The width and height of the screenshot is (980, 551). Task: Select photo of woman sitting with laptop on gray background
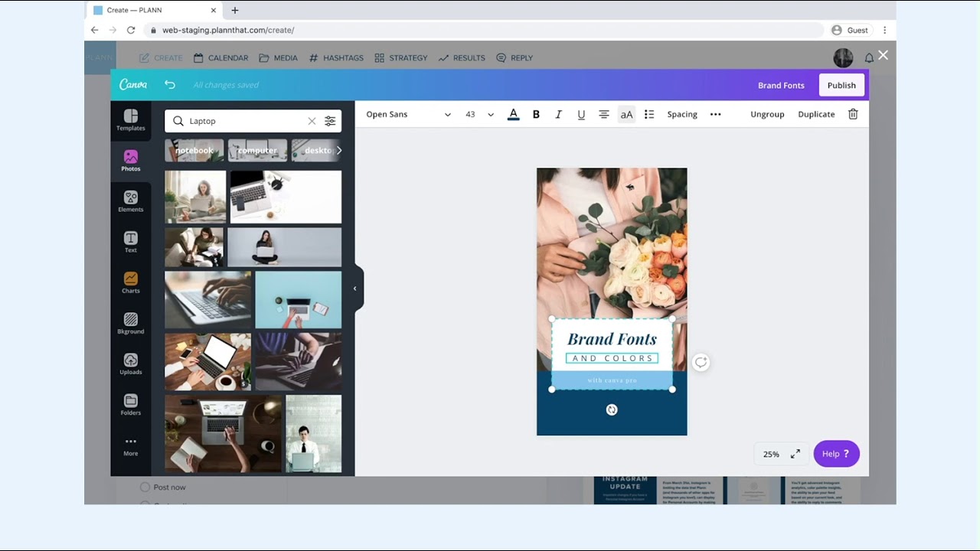284,247
